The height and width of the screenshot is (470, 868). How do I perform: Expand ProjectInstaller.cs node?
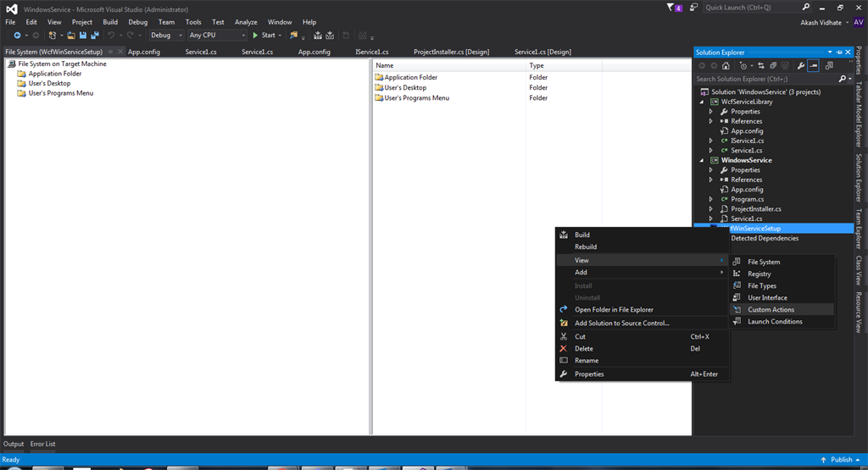tap(711, 209)
